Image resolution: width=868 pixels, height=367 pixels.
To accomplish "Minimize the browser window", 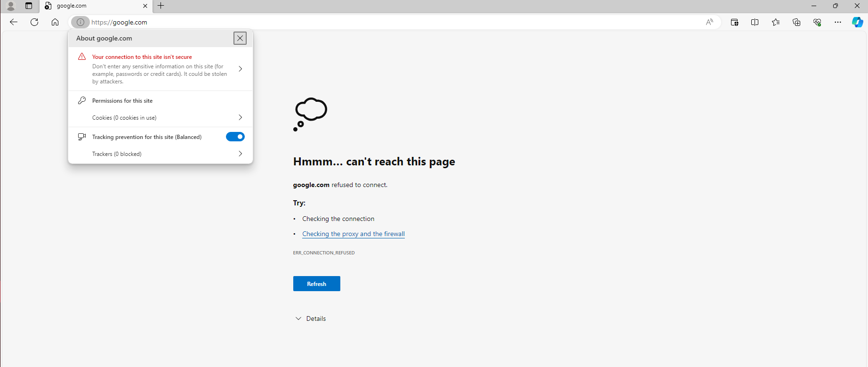I will pyautogui.click(x=814, y=6).
